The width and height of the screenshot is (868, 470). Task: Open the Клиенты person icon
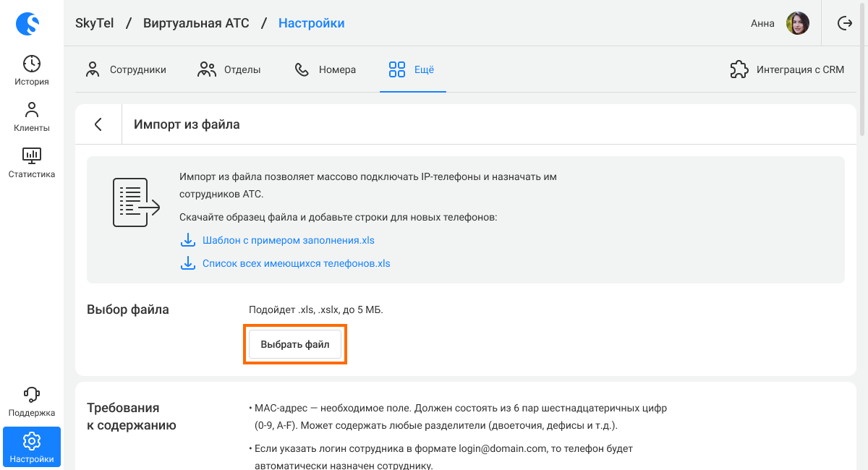point(32,110)
